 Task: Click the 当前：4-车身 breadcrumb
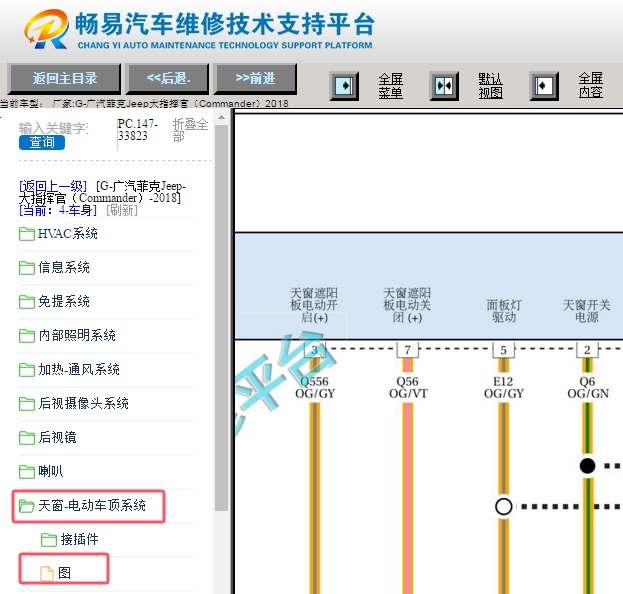pyautogui.click(x=58, y=210)
